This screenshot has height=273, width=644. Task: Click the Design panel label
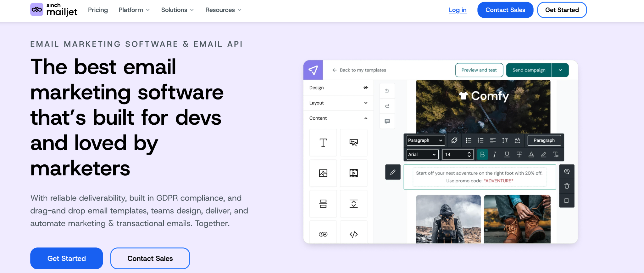pyautogui.click(x=316, y=88)
